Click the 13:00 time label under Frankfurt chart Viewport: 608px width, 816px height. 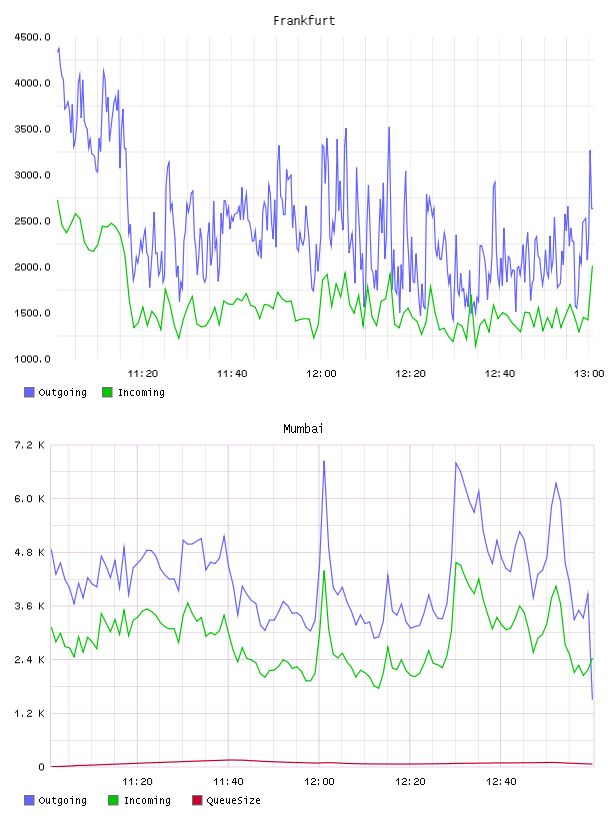tap(589, 374)
